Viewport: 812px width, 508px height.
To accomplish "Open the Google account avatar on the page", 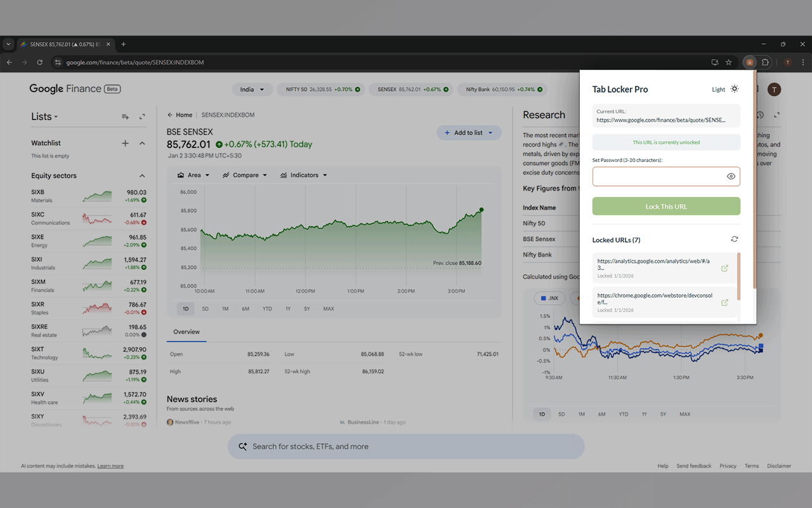I will tap(774, 90).
